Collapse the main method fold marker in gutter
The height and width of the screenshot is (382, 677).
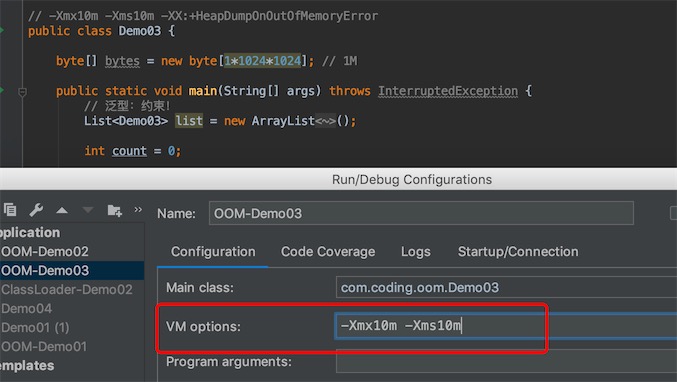[22, 92]
